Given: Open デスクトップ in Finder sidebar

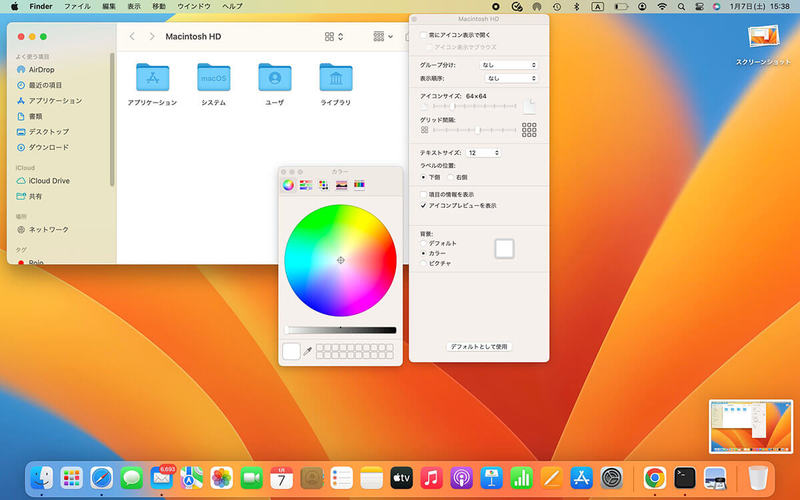Looking at the screenshot, I should [x=43, y=132].
